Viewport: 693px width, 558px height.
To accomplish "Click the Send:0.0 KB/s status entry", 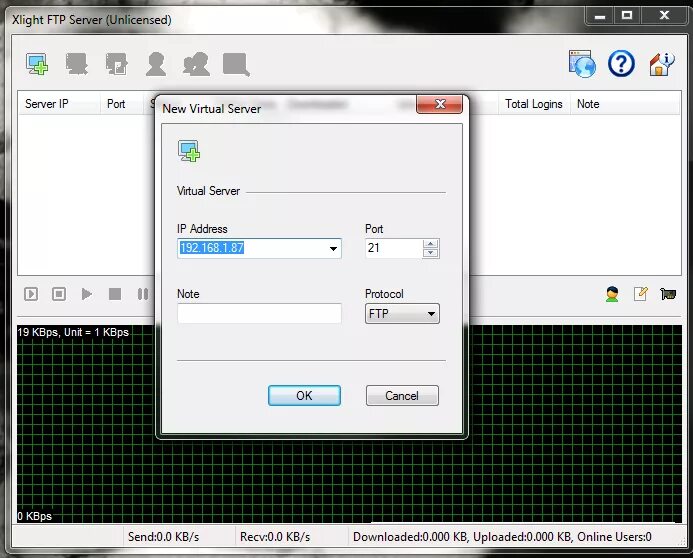I will coord(164,537).
